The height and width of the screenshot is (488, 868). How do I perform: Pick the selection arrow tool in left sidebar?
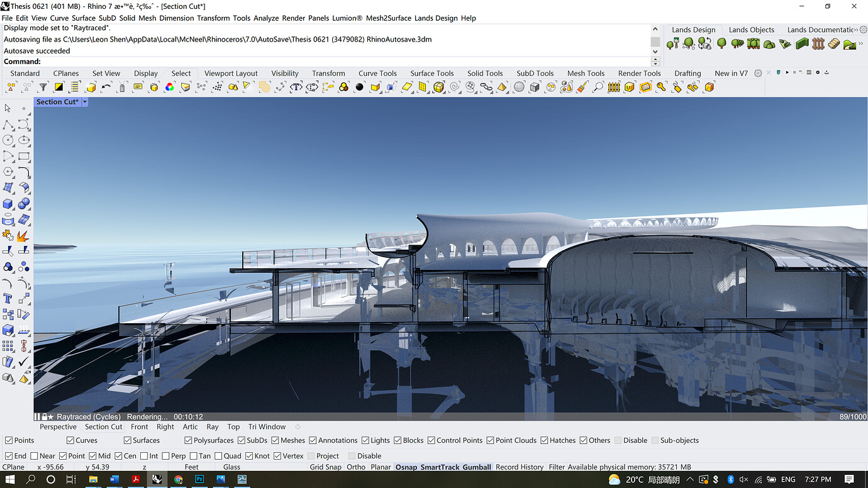click(8, 108)
